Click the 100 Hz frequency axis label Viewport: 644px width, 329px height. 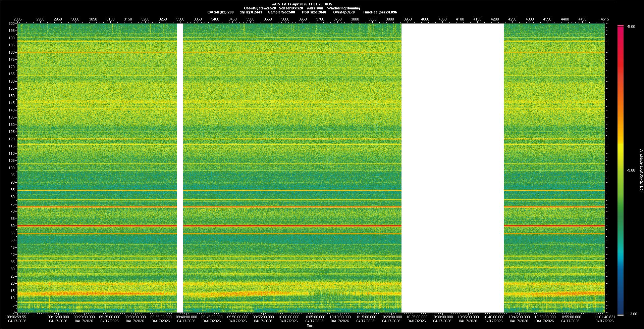[11, 168]
